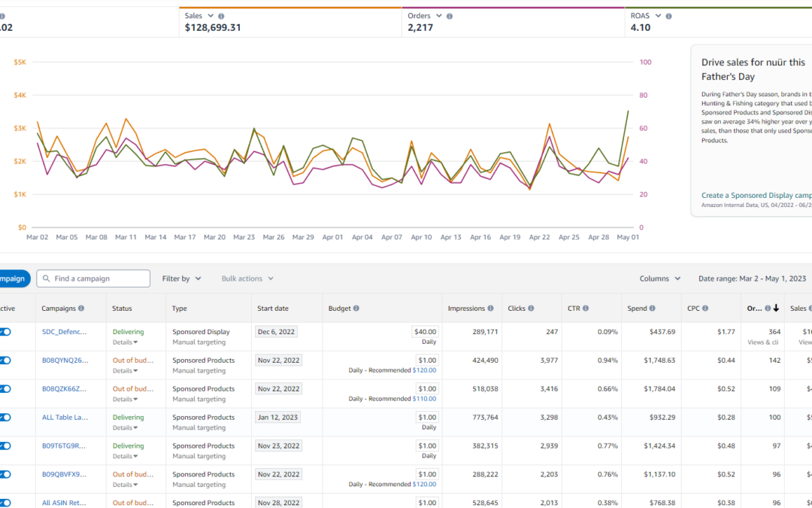Click the Budget column info icon
812x508 pixels.
tap(356, 309)
